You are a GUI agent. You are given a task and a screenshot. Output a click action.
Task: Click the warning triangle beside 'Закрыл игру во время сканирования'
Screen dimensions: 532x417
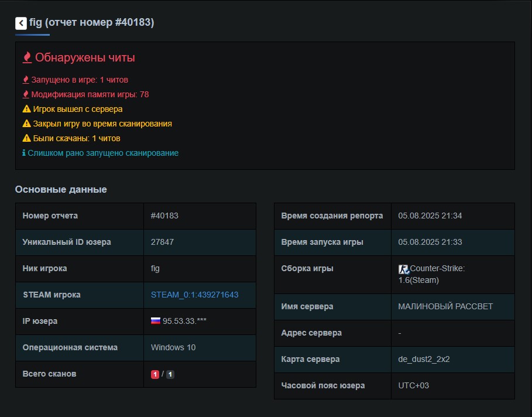(26, 124)
